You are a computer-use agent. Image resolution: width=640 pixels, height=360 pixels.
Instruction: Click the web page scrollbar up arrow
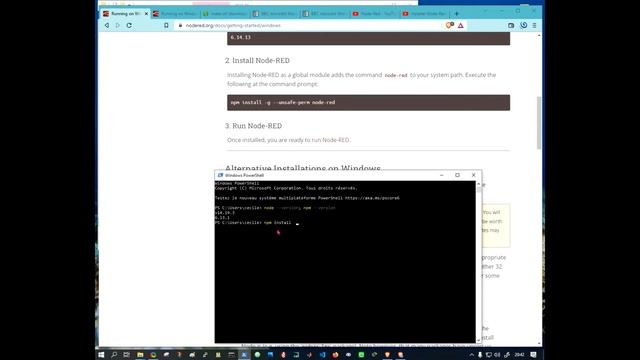tap(539, 36)
